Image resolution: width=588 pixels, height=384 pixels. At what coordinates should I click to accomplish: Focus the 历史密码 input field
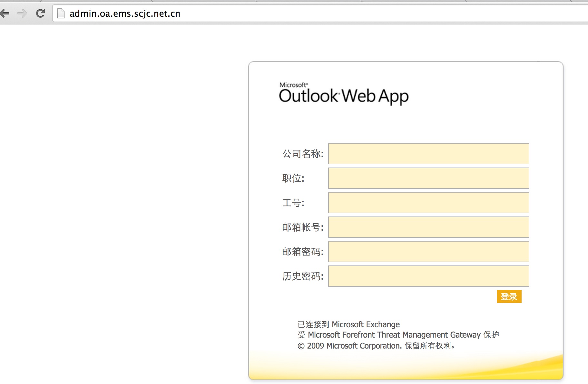(x=428, y=276)
